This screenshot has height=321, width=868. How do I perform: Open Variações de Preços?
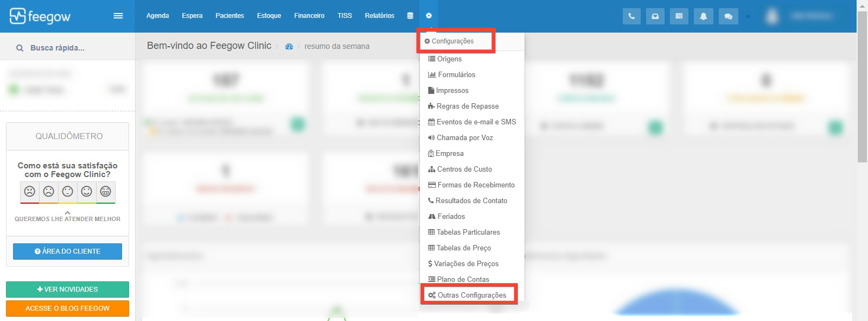click(472, 263)
